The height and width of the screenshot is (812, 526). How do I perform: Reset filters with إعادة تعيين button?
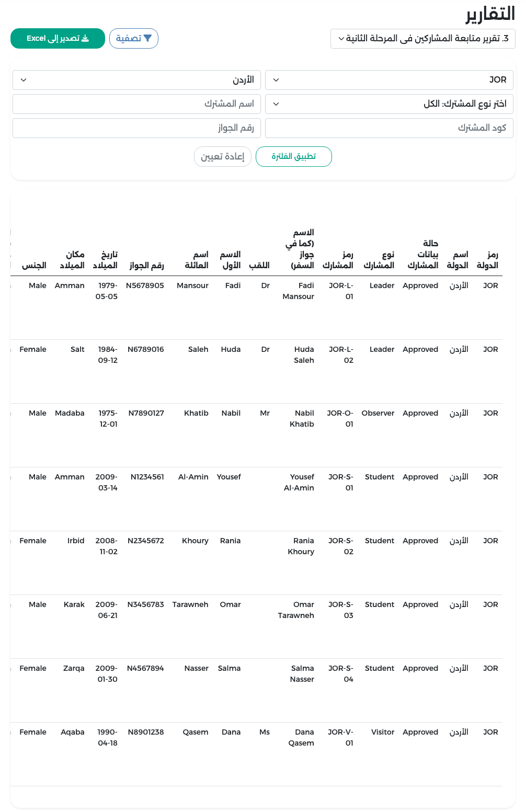(x=223, y=157)
